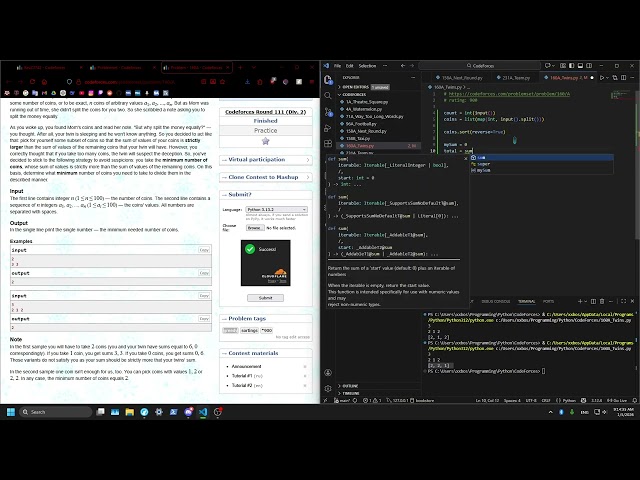Image resolution: width=640 pixels, height=480 pixels.
Task: Open the Codeforces Round 111 (Div. 2) link
Action: (x=266, y=112)
